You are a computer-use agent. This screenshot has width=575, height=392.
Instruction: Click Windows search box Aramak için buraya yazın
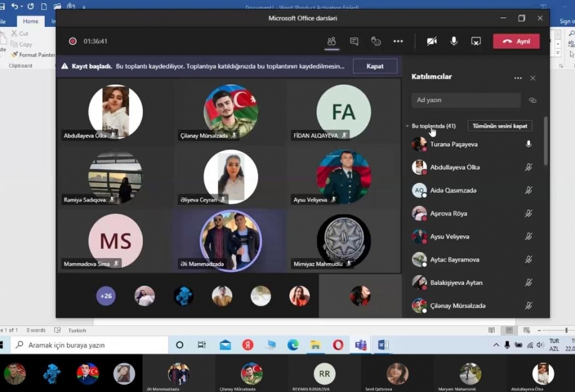[90, 345]
